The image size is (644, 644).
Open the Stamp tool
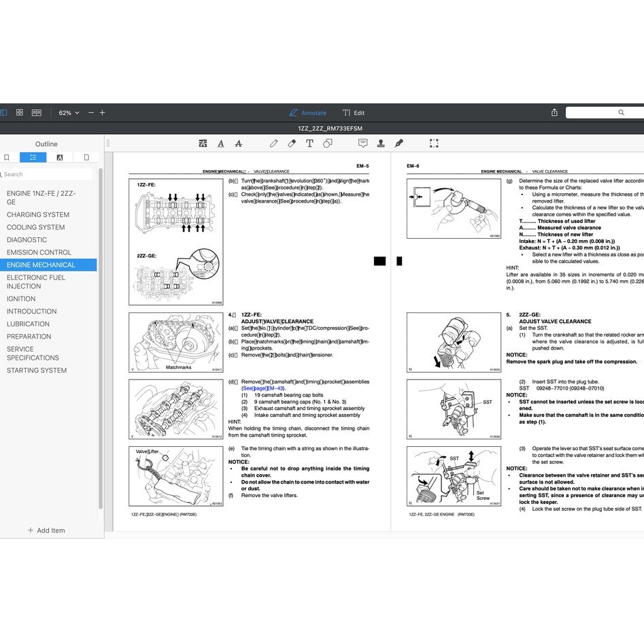(381, 143)
